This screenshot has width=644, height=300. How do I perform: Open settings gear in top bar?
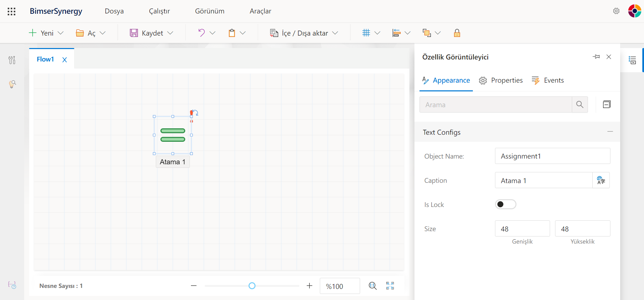616,11
